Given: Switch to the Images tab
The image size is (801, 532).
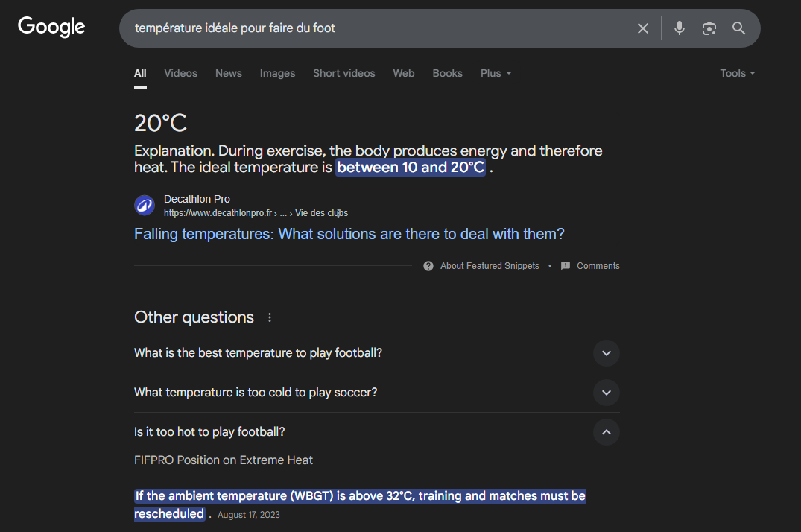Looking at the screenshot, I should (x=277, y=73).
